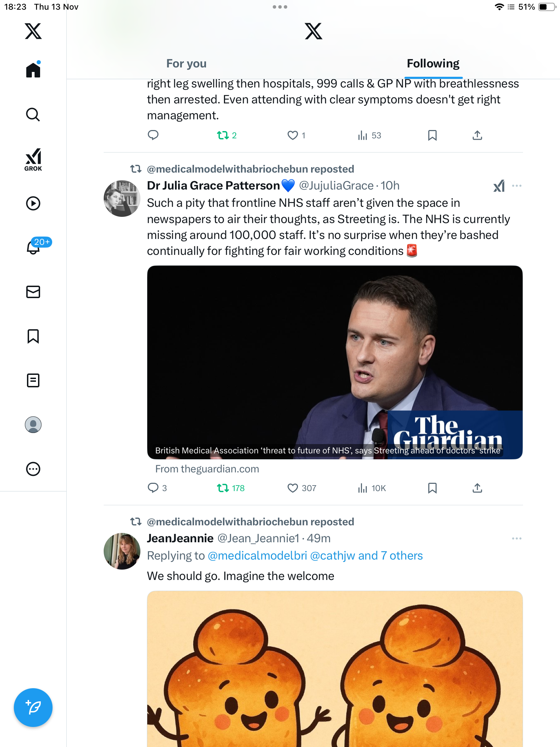560x747 pixels.
Task: Like Dr Julia Grace Patterson's post
Action: [293, 488]
